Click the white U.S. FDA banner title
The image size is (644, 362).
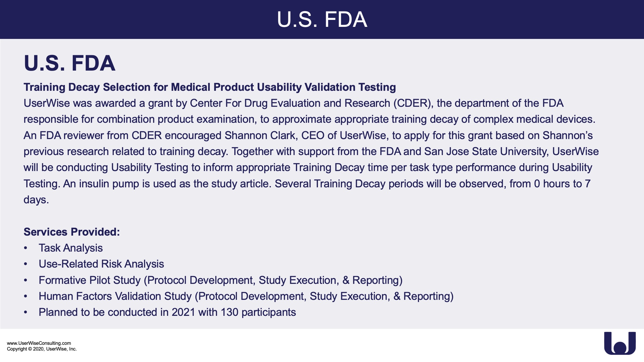[322, 20]
